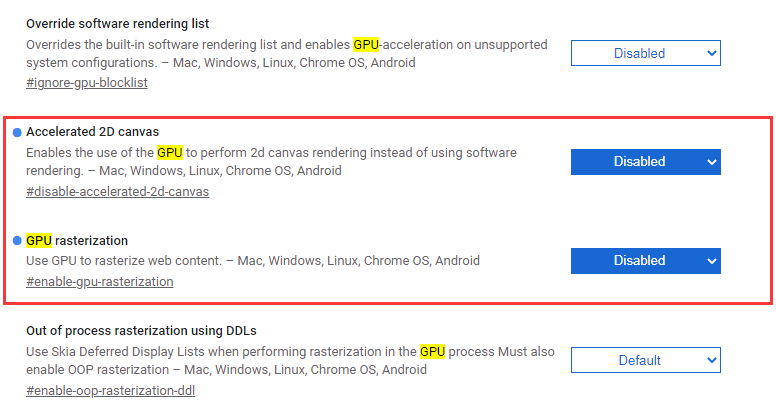Click dropdown arrow on Override software rendering list

(x=712, y=53)
